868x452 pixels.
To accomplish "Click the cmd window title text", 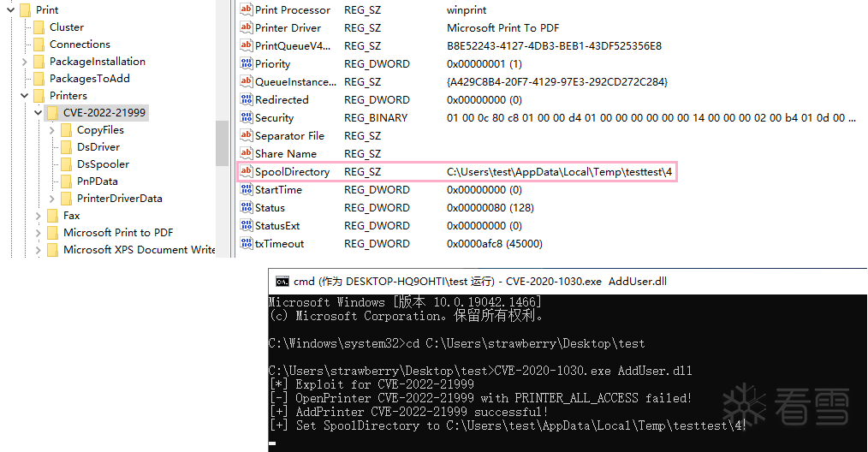I will click(x=480, y=282).
